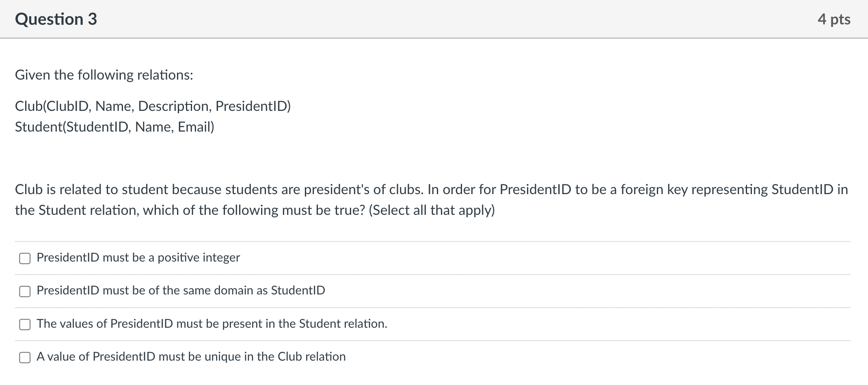Click the "4 pts" point value label

834,19
